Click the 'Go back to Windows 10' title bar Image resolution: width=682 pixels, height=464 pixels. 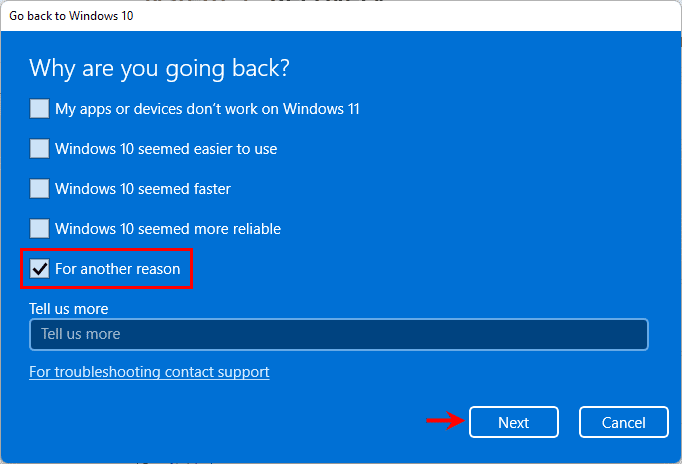(70, 16)
